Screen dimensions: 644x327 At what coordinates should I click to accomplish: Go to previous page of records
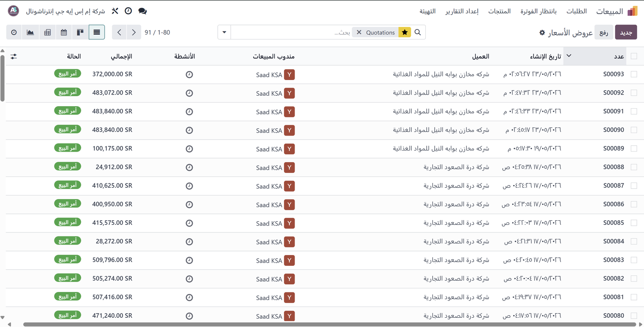[x=119, y=32]
